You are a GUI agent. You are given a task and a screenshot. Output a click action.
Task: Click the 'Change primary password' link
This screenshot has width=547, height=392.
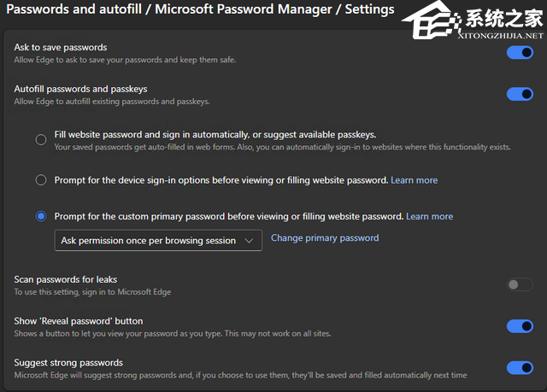point(325,237)
